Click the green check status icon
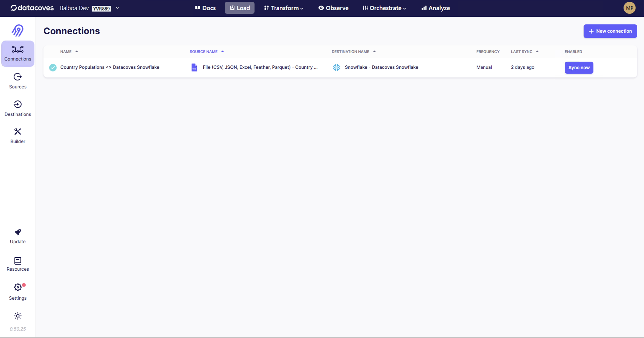Image resolution: width=644 pixels, height=338 pixels. 53,67
